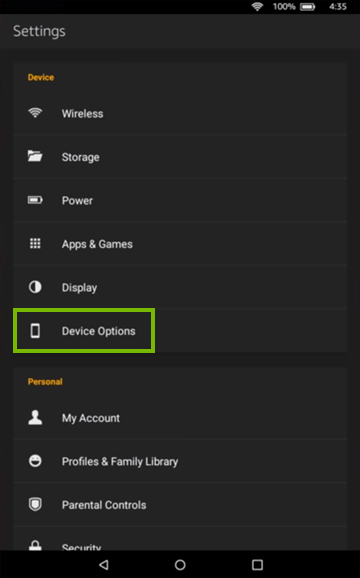
Task: Open Profiles & Family Library
Action: 180,462
